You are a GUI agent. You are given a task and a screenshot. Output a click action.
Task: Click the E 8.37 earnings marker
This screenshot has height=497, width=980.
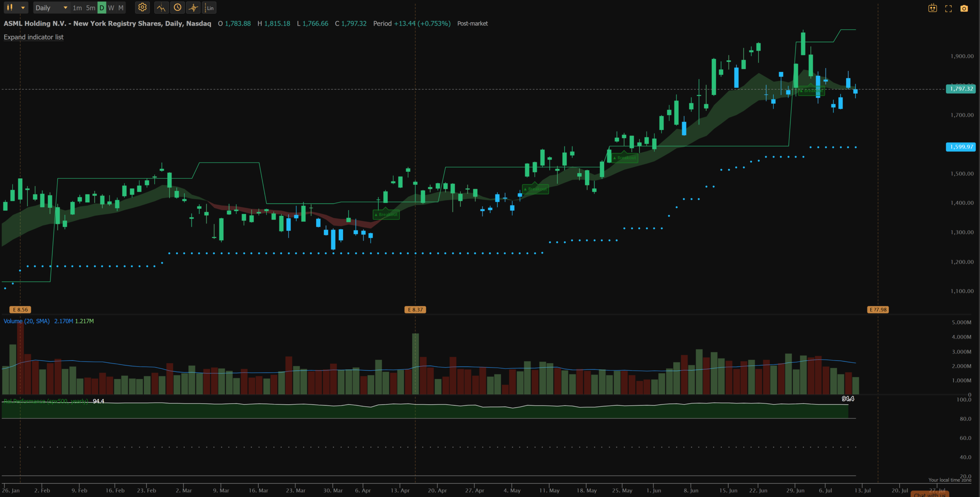[x=415, y=310]
